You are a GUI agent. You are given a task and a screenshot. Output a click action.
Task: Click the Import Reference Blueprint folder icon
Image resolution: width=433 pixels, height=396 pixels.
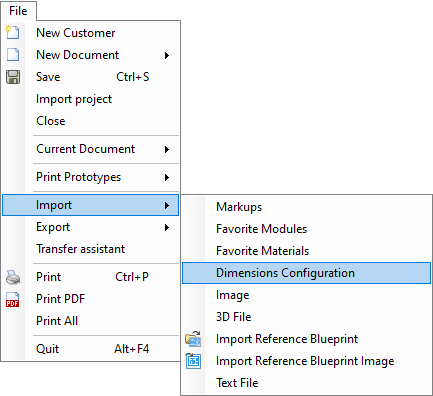[193, 339]
